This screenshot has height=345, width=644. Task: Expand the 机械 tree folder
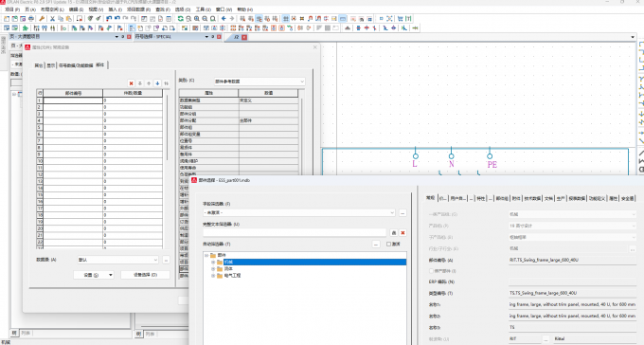(213, 262)
